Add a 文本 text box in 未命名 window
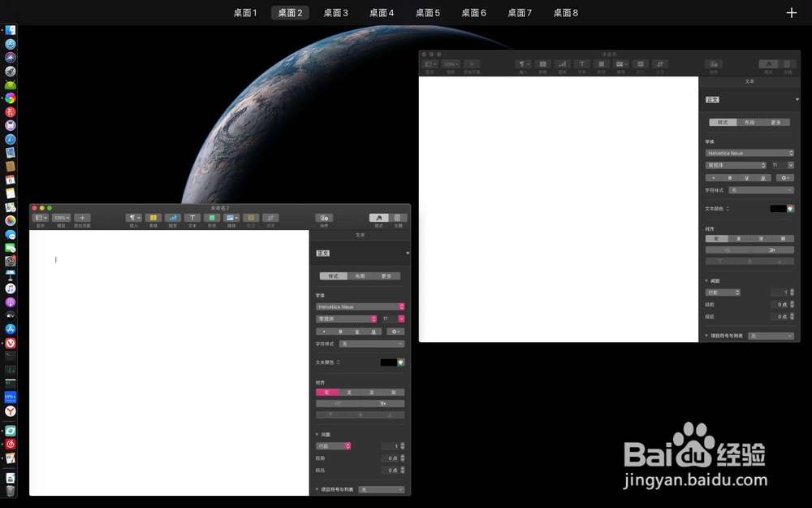 (x=581, y=64)
